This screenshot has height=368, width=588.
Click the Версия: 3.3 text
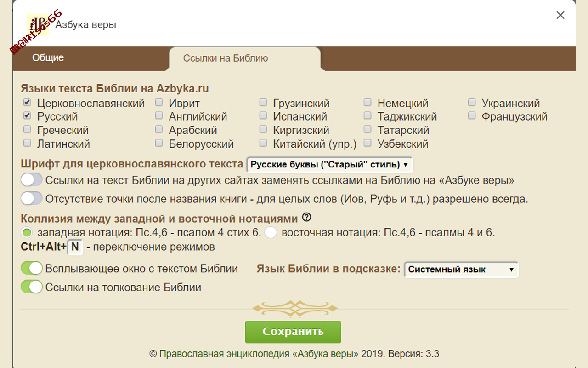[414, 354]
